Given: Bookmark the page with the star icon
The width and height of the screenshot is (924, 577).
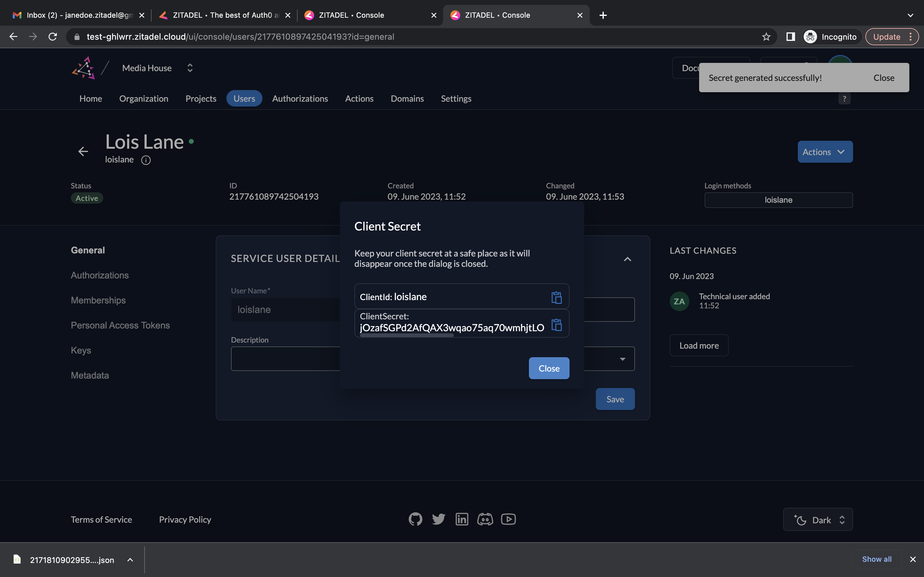Looking at the screenshot, I should click(766, 37).
